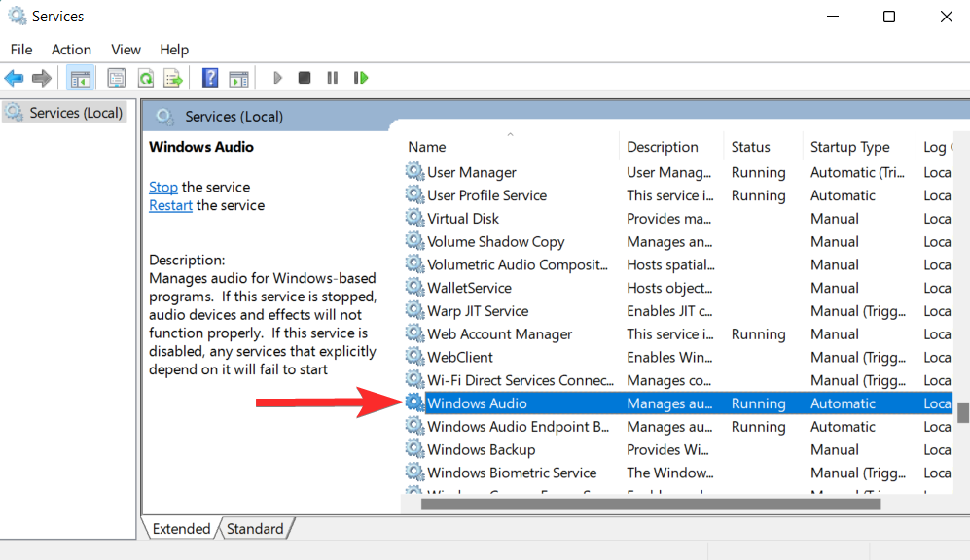Refresh the services list
This screenshot has height=560, width=970.
point(143,78)
